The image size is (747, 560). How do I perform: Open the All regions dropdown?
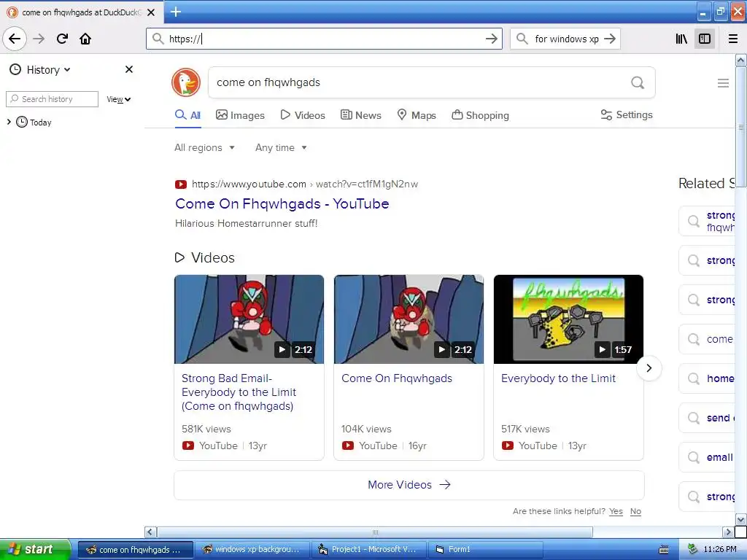tap(205, 147)
